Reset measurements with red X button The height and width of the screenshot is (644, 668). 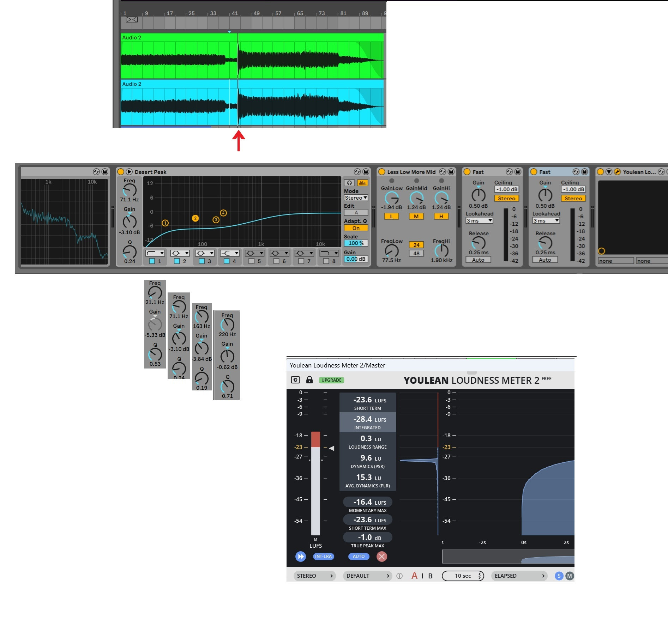[382, 557]
